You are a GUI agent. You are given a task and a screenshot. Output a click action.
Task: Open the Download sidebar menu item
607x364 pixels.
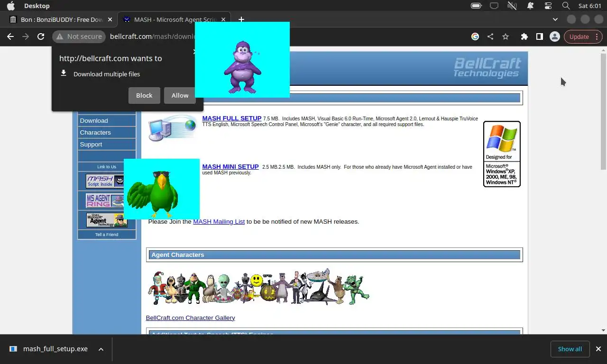point(107,120)
